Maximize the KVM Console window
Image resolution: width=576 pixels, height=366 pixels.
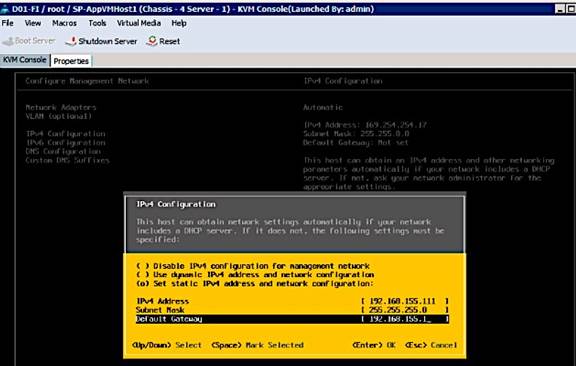(x=571, y=9)
